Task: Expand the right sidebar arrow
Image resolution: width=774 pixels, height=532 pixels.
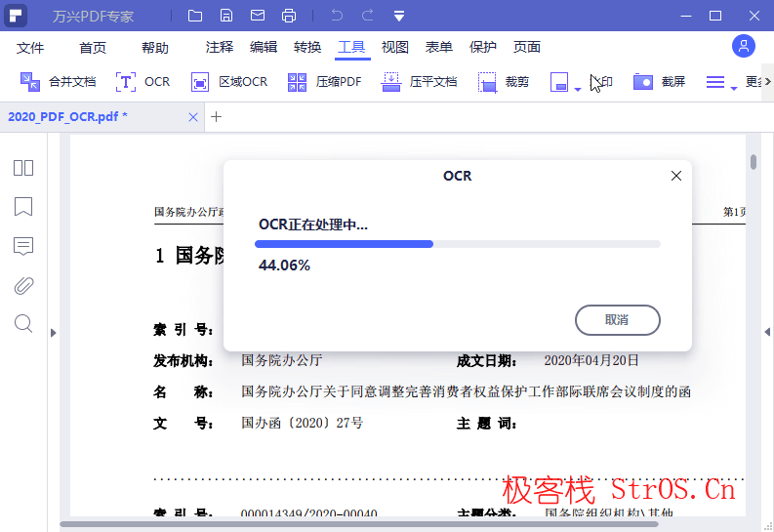Action: click(767, 332)
